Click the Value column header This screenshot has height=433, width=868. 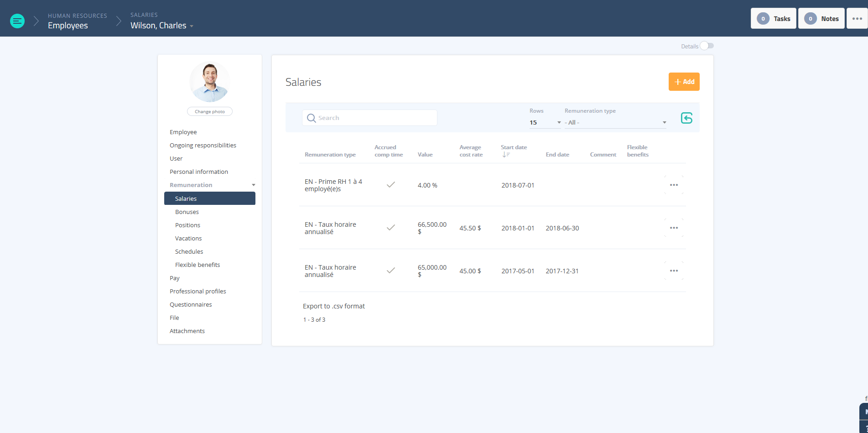pos(425,155)
